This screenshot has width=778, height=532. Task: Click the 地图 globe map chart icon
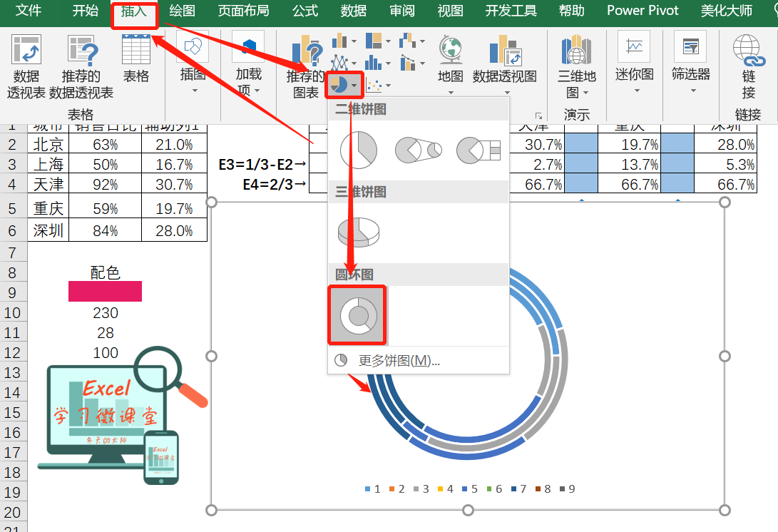(x=451, y=50)
